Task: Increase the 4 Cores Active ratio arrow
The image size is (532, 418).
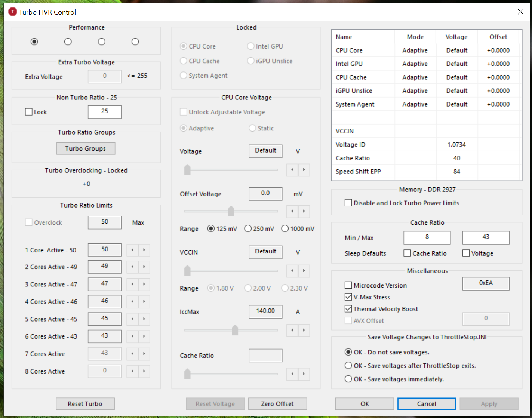Action: coord(144,302)
